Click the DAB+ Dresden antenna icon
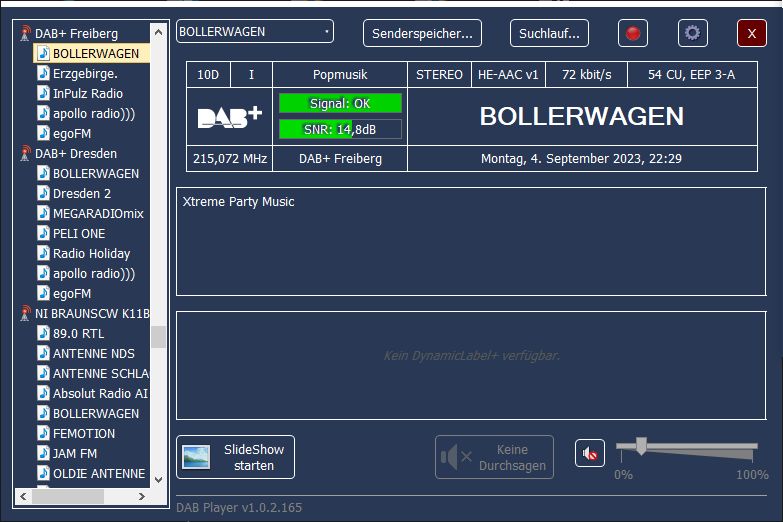 [x=26, y=154]
